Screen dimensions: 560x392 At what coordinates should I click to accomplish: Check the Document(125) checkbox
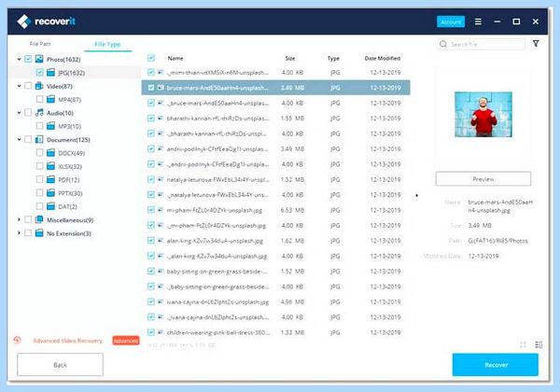[x=28, y=140]
